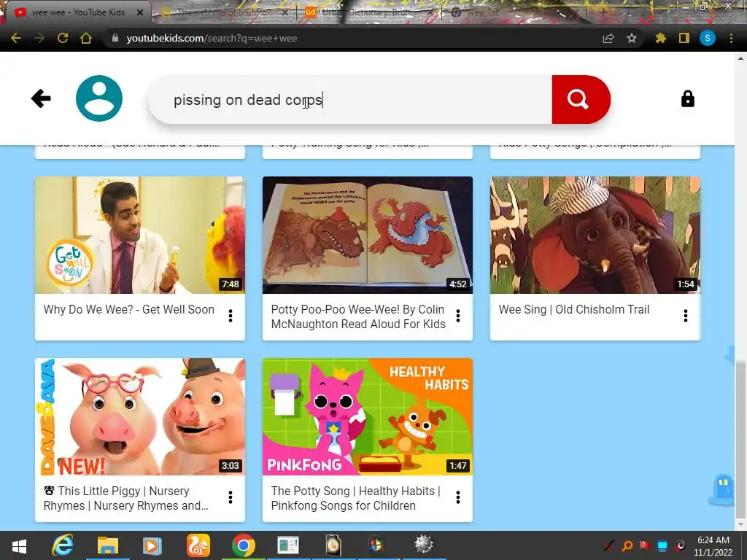Switch to Google Chrome in the taskbar
The image size is (747, 560).
pyautogui.click(x=244, y=545)
